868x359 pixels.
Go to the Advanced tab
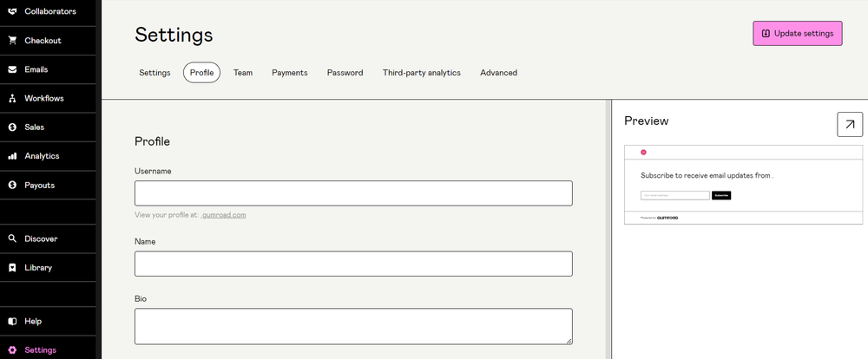498,73
